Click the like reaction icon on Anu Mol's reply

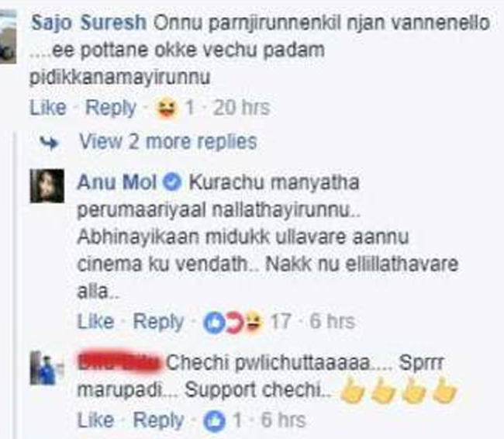pos(214,323)
